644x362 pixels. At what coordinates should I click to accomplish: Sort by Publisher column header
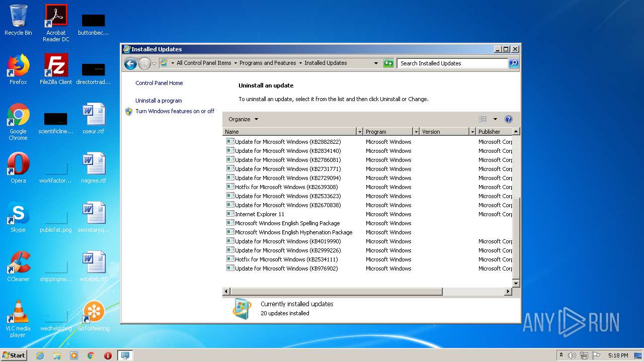point(494,132)
